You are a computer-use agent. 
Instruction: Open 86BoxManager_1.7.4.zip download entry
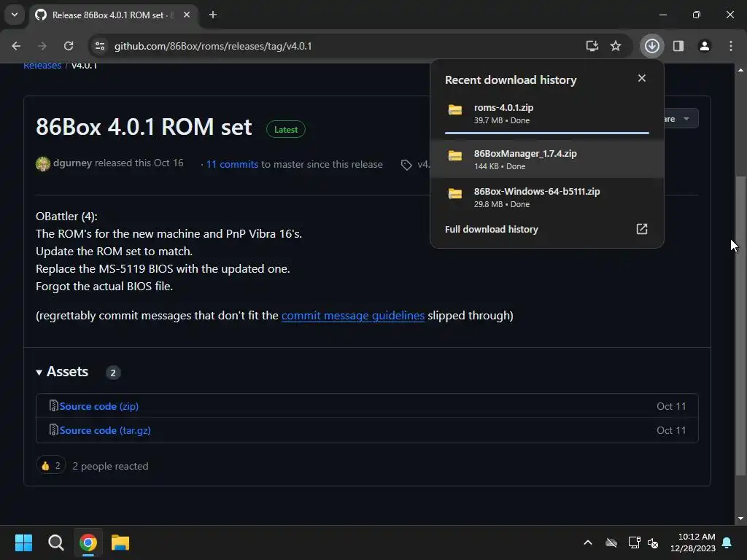tap(547, 160)
